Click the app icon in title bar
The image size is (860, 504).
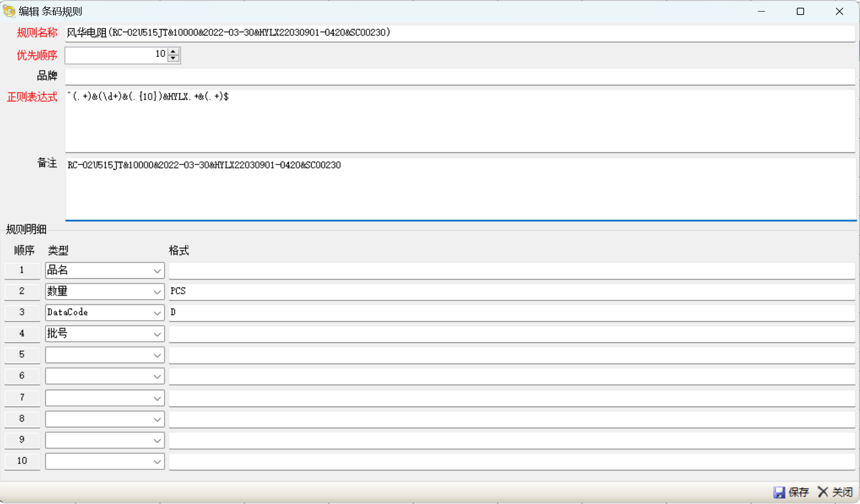point(9,11)
